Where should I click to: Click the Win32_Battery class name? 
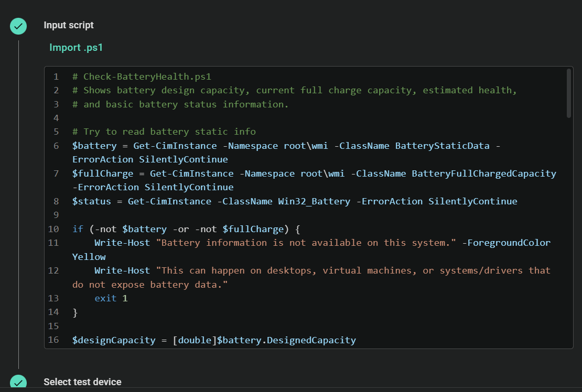click(x=314, y=201)
